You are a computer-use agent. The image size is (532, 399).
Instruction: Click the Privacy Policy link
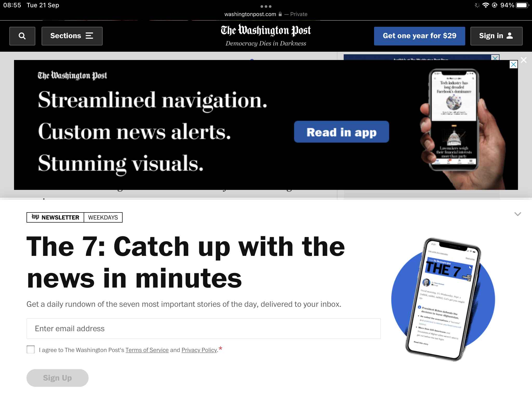pyautogui.click(x=199, y=350)
